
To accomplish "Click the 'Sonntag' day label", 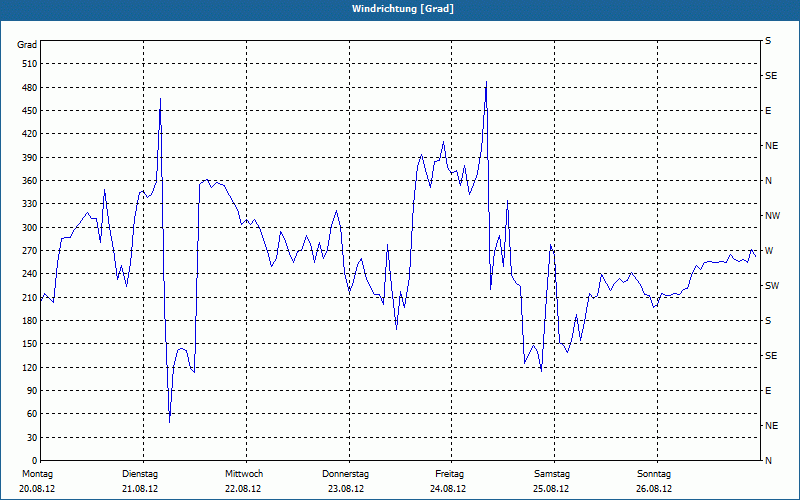I will (654, 474).
